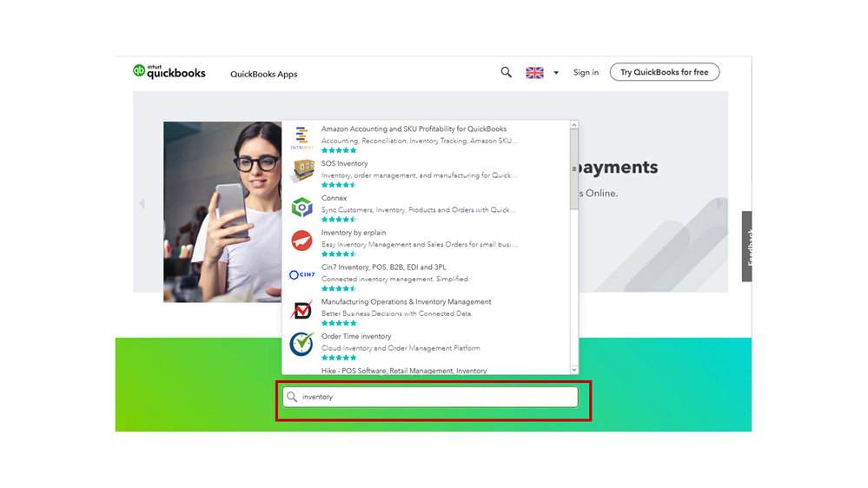Click the Connex app icon

(x=301, y=208)
